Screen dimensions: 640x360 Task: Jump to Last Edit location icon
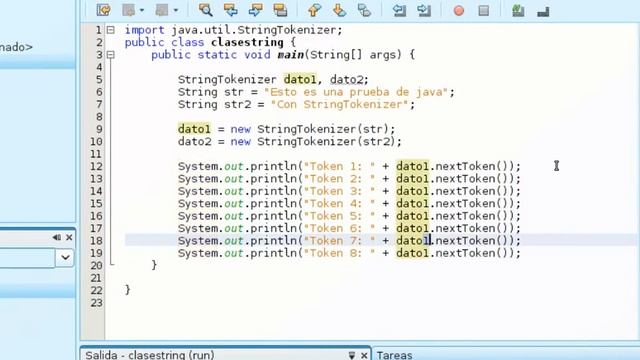[103, 10]
